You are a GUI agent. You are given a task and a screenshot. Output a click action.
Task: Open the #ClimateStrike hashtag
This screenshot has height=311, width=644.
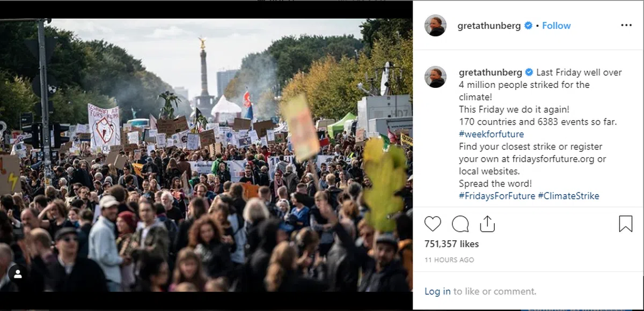click(568, 196)
